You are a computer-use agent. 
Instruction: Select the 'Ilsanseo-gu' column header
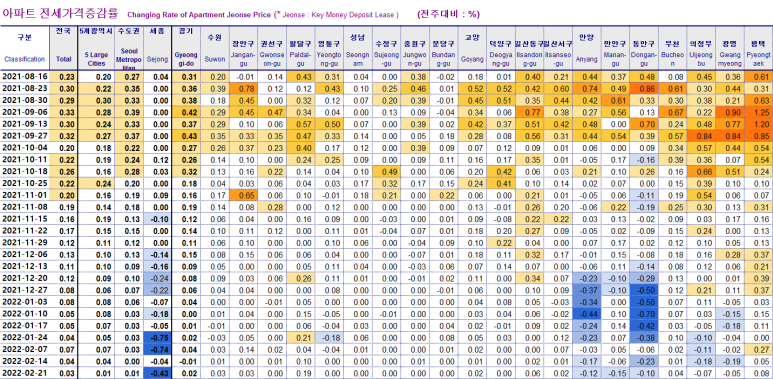click(x=558, y=48)
